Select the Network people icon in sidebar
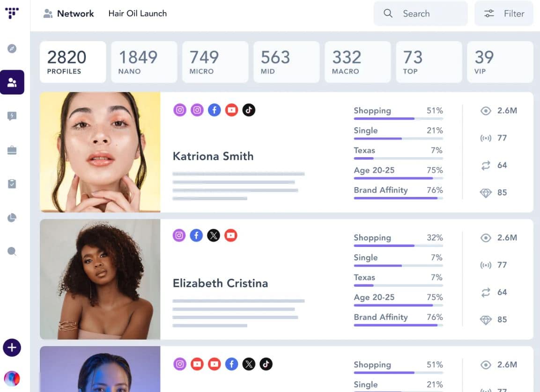 coord(12,83)
